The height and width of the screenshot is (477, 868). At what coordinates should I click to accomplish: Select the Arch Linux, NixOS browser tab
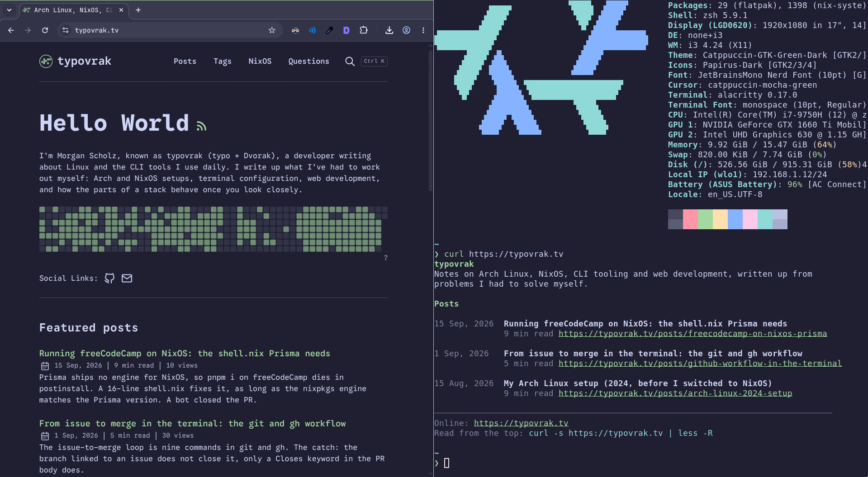pos(74,10)
